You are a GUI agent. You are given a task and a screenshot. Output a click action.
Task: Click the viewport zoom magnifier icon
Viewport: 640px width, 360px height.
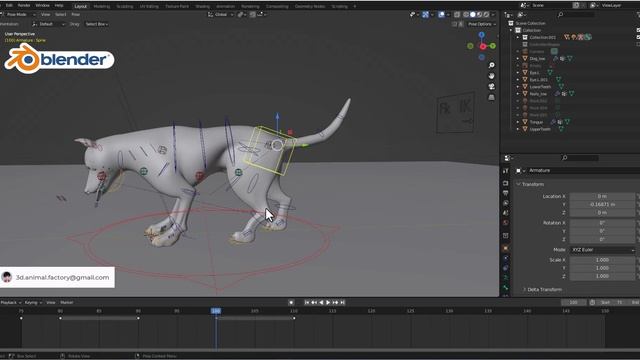click(491, 65)
